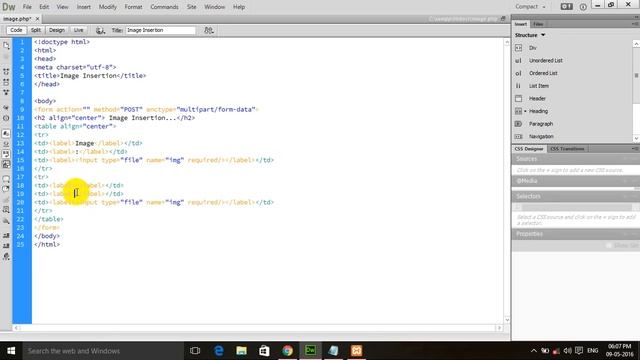Screen dimensions: 640x360
Task: Close the image.php document tab
Action: pos(38,19)
